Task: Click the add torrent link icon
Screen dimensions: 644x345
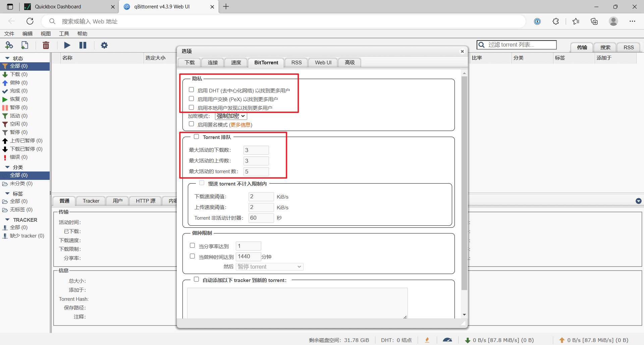Action: pyautogui.click(x=9, y=45)
